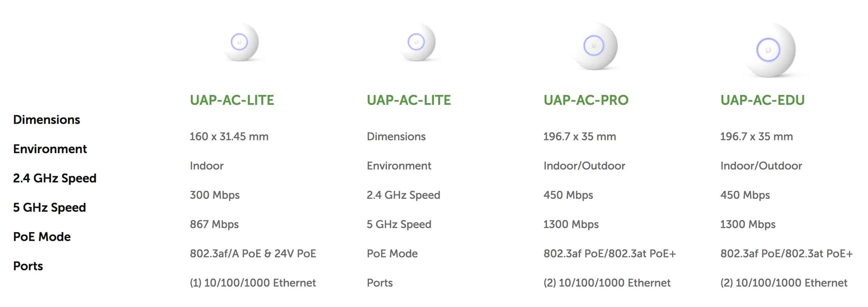Select the second UAP-AC-LITE green heading

408,100
